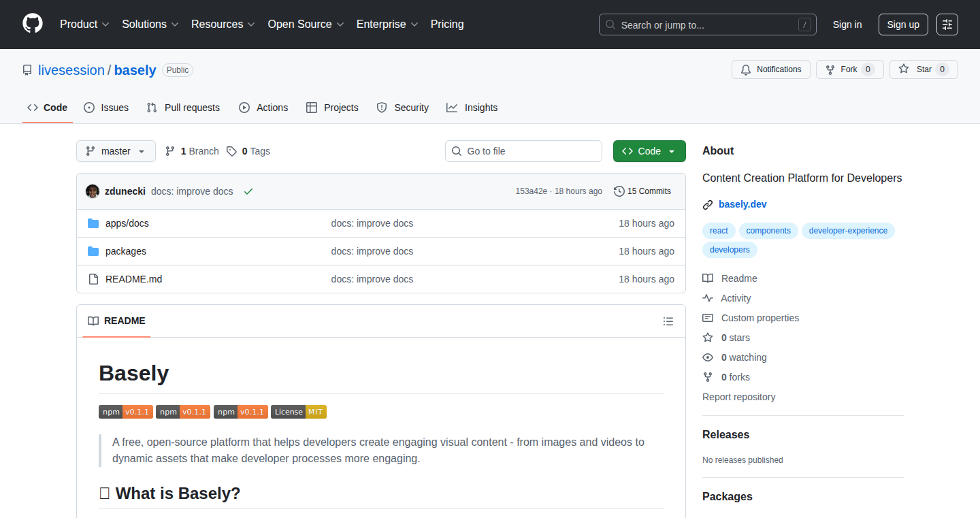
Task: Click the Custom properties icon
Action: coord(708,318)
